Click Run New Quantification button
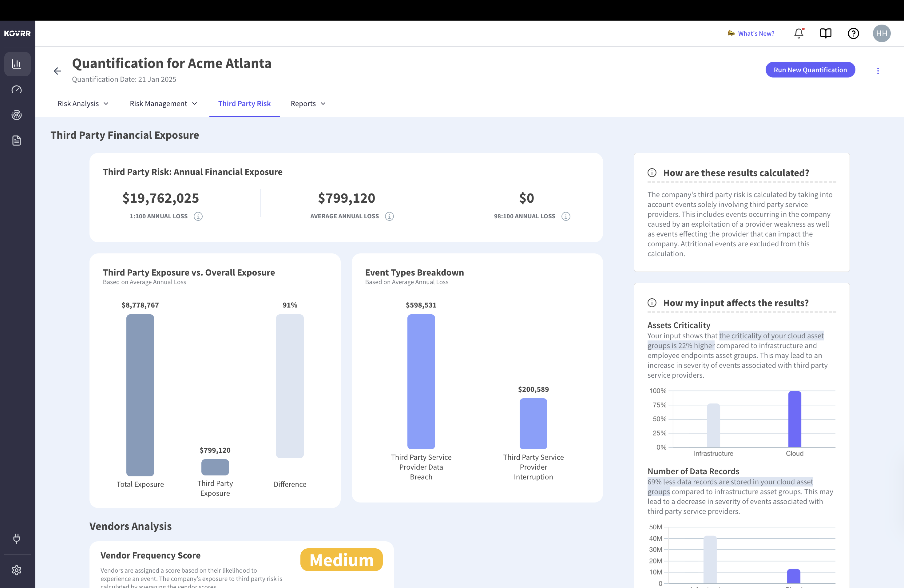Screen dimensions: 904x588 810,70
